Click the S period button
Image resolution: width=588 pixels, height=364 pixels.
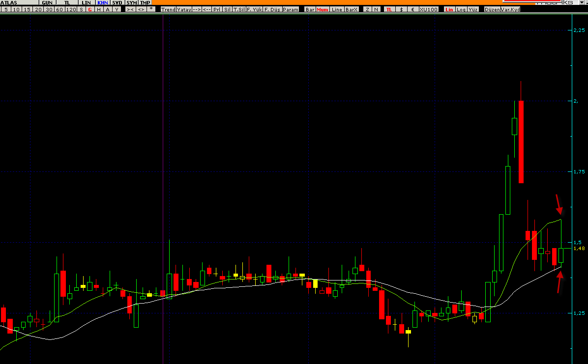(x=81, y=9)
